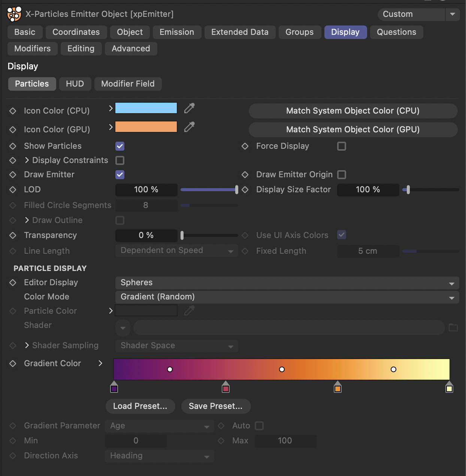Click keyframe diamond beside Icon Color (CPU)
The width and height of the screenshot is (466, 476).
[13, 111]
